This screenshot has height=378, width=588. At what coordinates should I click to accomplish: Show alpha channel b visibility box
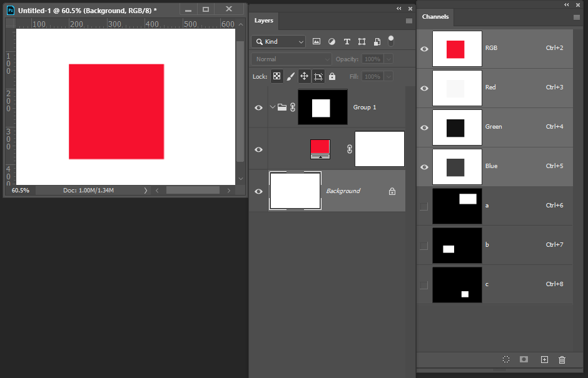424,246
